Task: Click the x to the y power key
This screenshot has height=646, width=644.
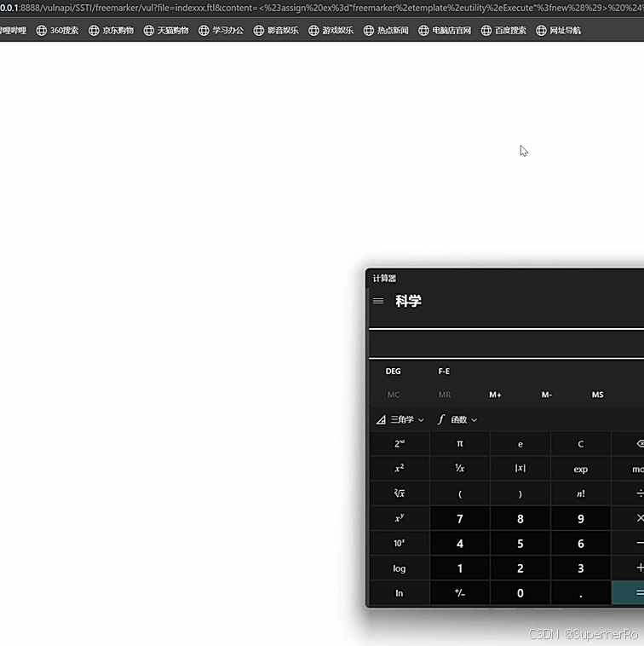Action: [400, 518]
